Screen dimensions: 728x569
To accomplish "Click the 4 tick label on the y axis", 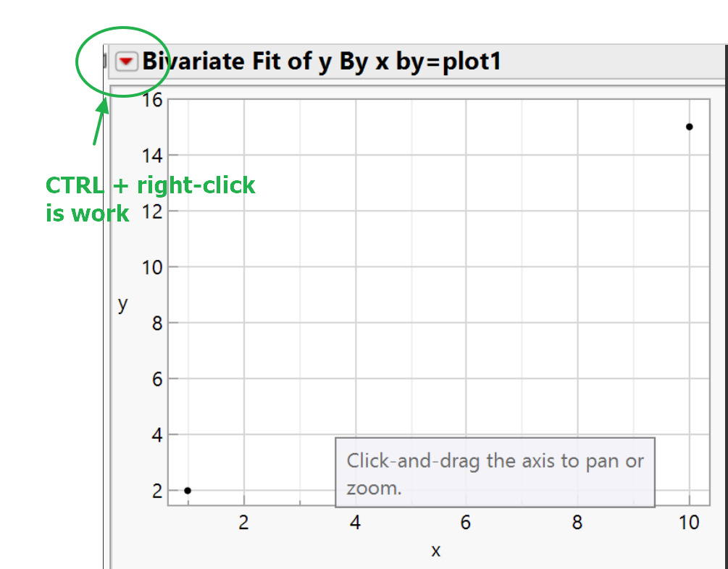I will point(157,435).
